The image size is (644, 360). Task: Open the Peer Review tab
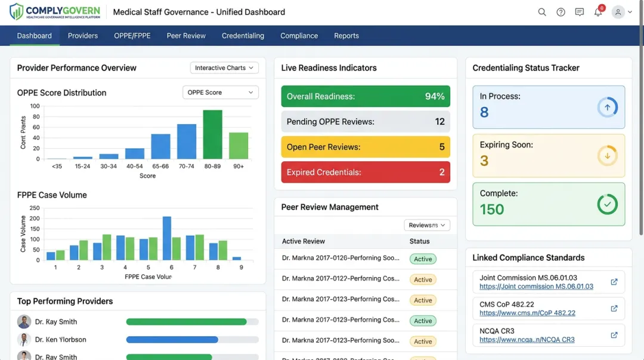click(x=186, y=36)
